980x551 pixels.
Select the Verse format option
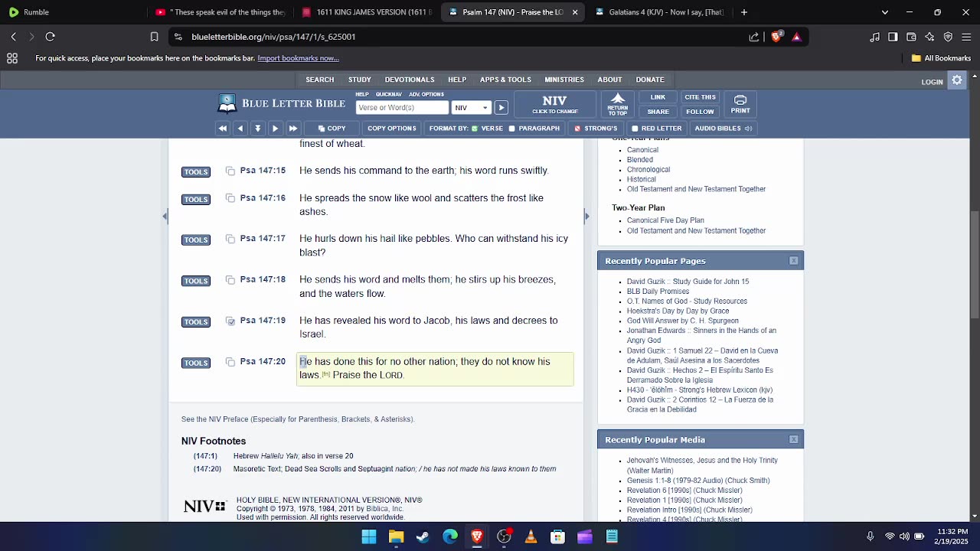(x=487, y=129)
